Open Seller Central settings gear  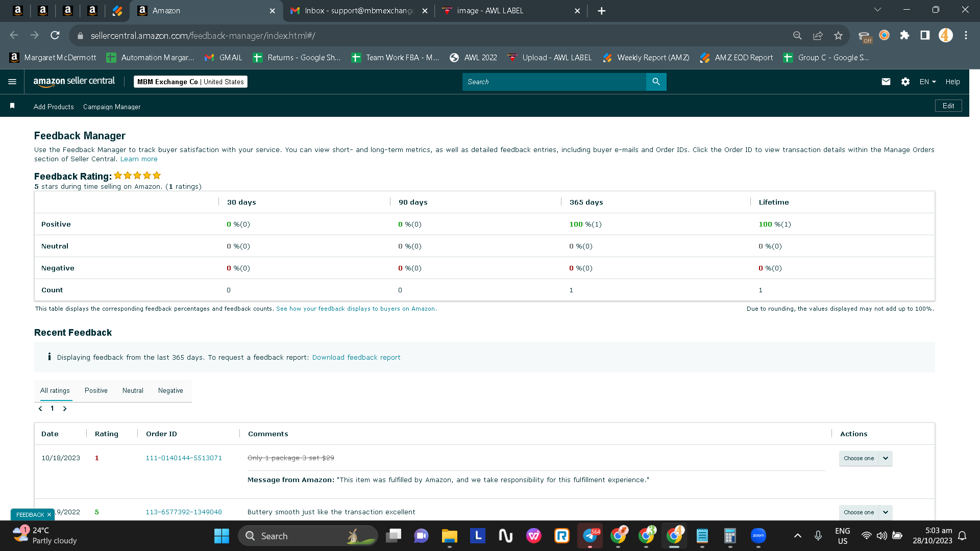point(905,82)
